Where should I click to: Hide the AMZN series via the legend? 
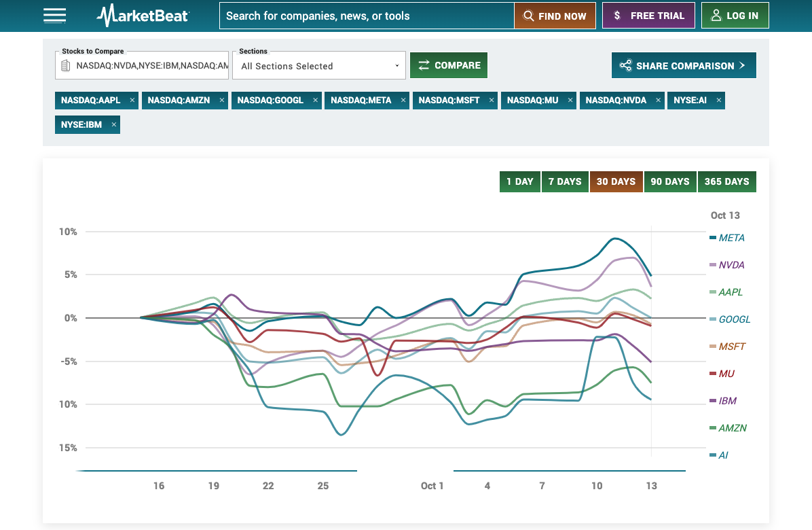pos(733,428)
